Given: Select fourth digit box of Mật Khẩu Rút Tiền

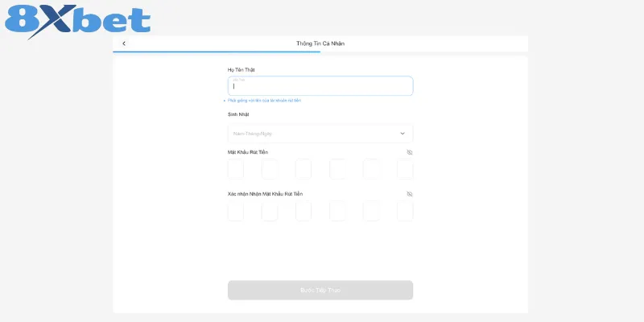Looking at the screenshot, I should (x=337, y=169).
